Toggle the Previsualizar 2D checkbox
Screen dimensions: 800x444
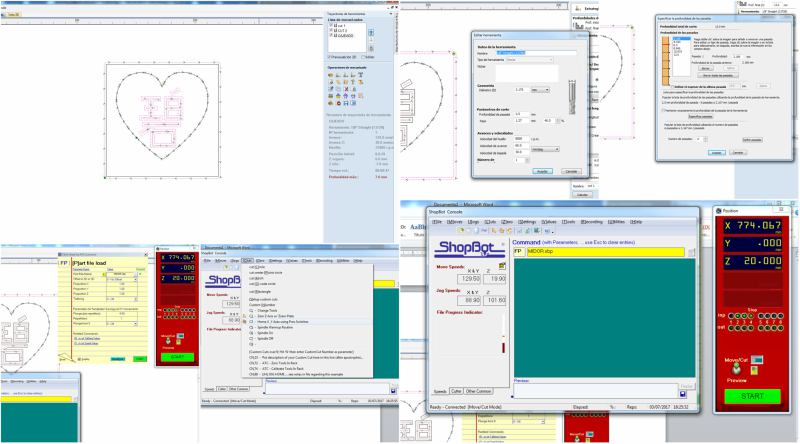pyautogui.click(x=329, y=57)
